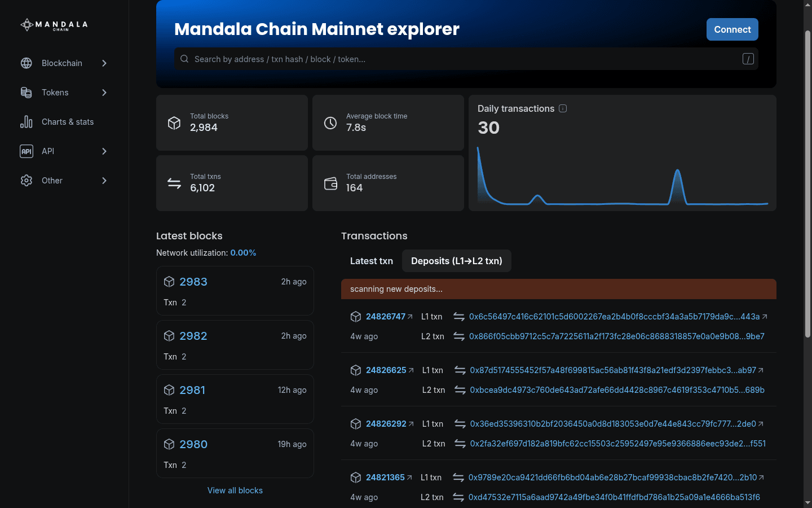Switch to the Latest txn tab

coord(372,261)
